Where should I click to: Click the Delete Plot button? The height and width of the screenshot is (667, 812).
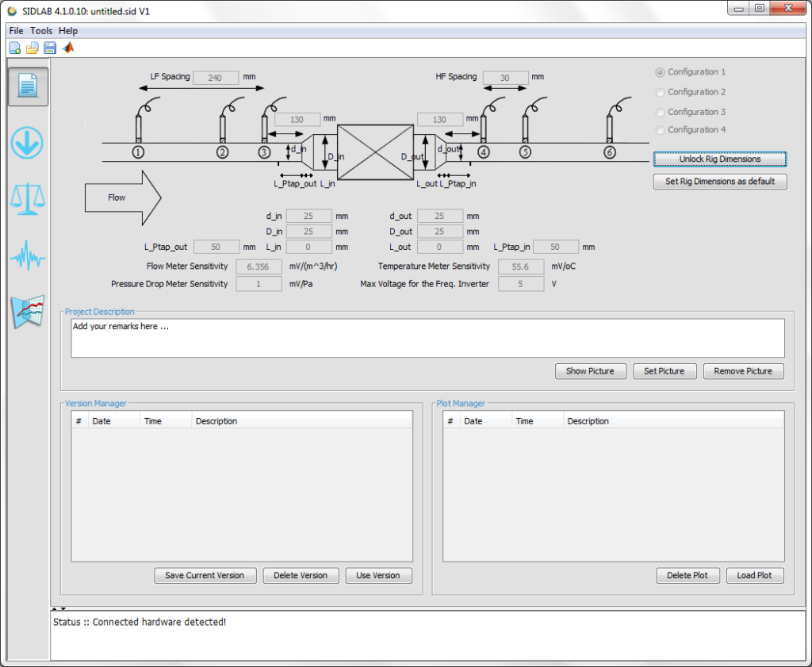(688, 575)
